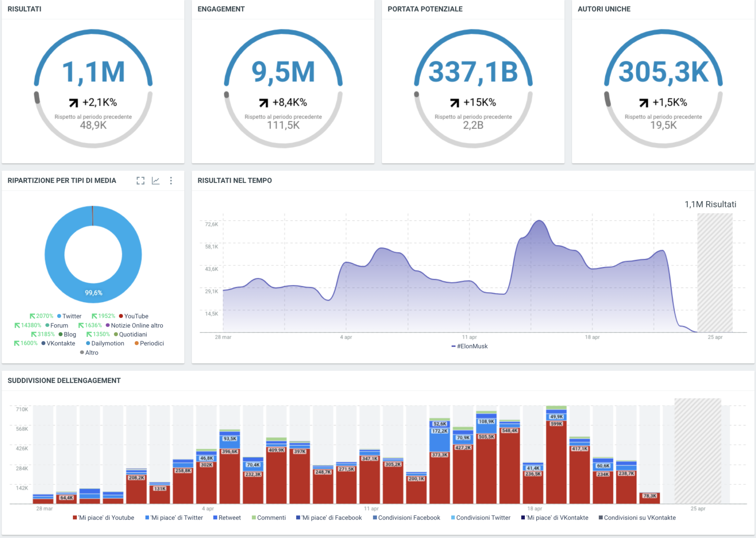Click the +8,4K% change indicator
The image size is (756, 538).
[x=283, y=103]
